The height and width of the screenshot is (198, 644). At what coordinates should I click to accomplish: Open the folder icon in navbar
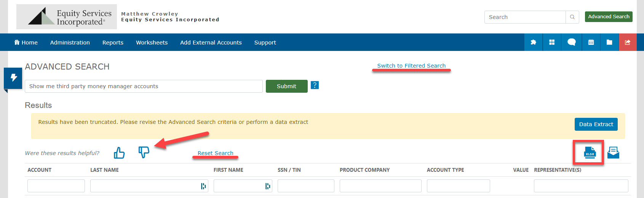click(609, 42)
